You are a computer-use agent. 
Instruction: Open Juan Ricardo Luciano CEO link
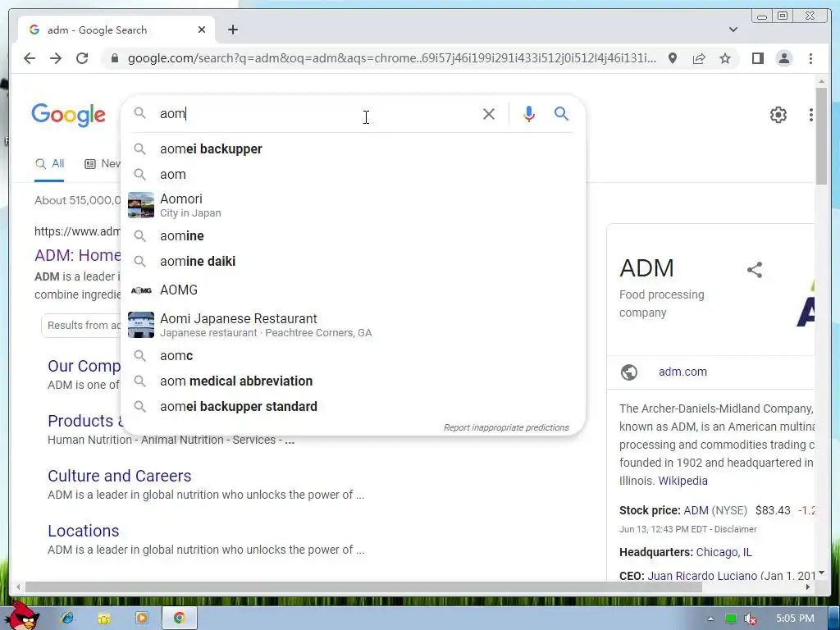(702, 576)
